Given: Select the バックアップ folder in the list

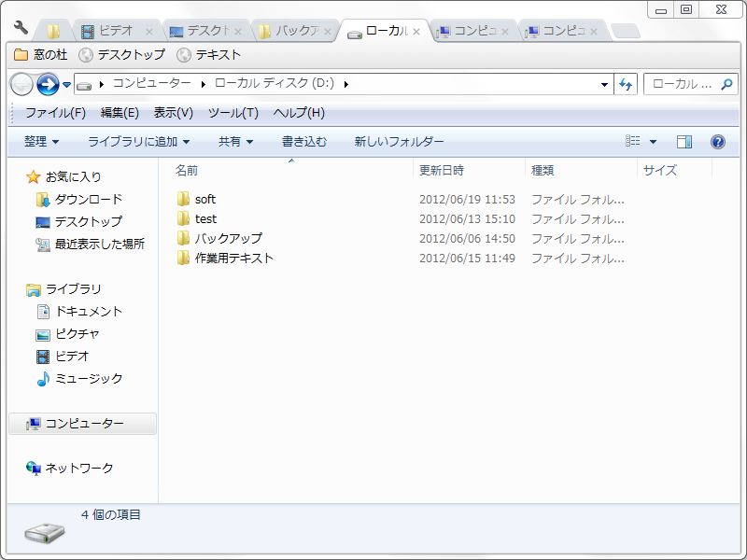Looking at the screenshot, I should [x=219, y=238].
